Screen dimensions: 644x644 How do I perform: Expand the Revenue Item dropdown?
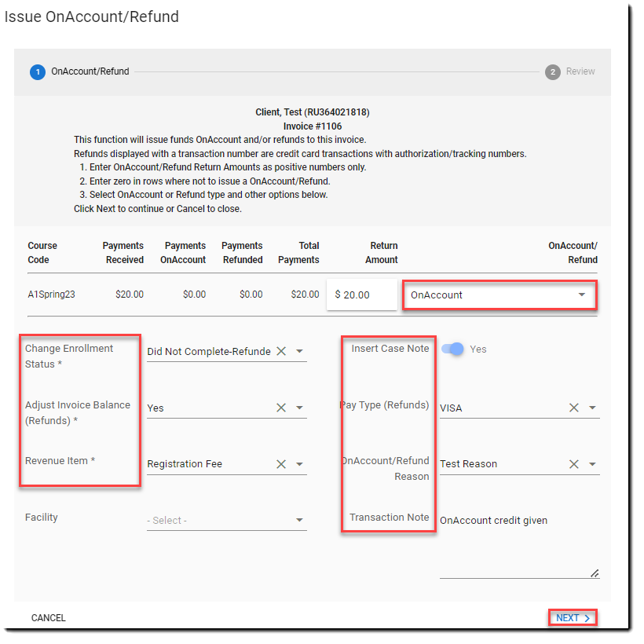(x=299, y=463)
